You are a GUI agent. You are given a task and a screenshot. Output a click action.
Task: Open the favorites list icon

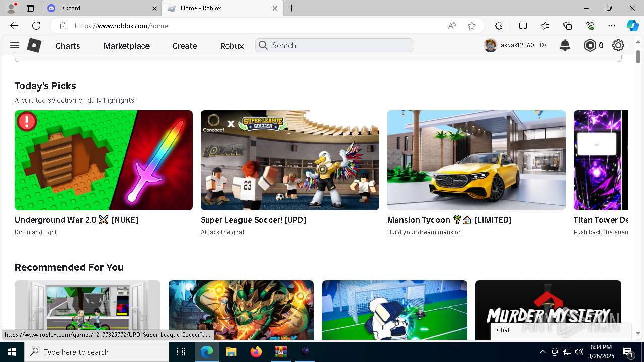[x=545, y=26]
